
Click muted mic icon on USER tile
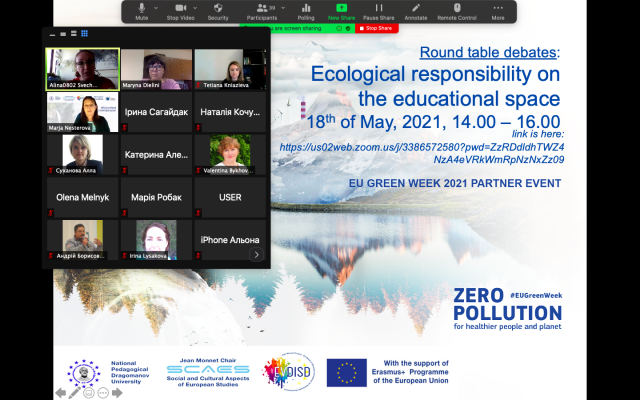pos(198,213)
